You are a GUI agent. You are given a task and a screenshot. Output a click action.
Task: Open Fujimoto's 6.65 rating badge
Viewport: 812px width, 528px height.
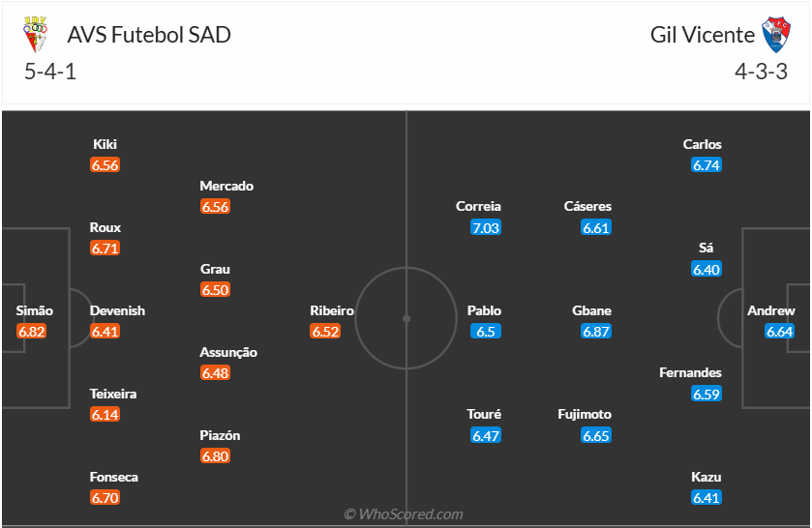click(596, 435)
